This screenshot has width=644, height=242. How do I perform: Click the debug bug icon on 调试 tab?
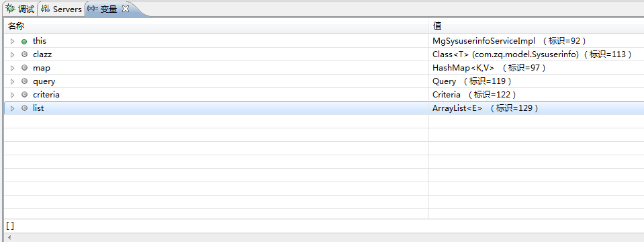[x=10, y=9]
